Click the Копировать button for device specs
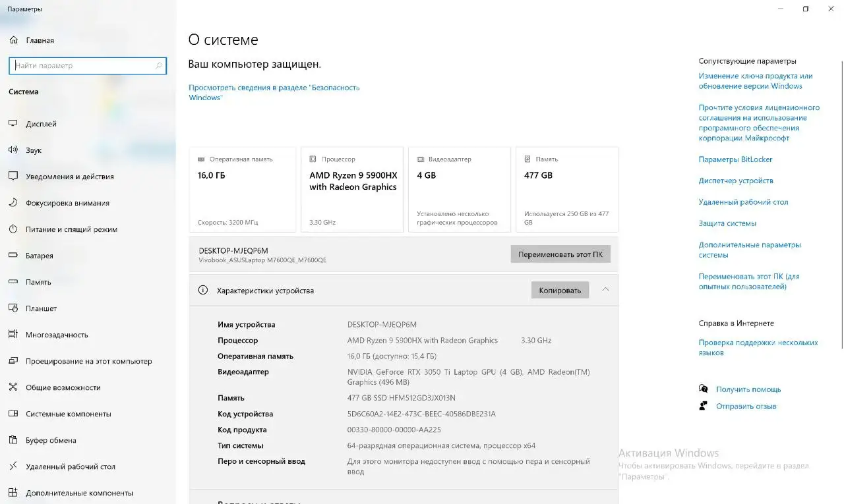The height and width of the screenshot is (504, 844). (x=559, y=290)
